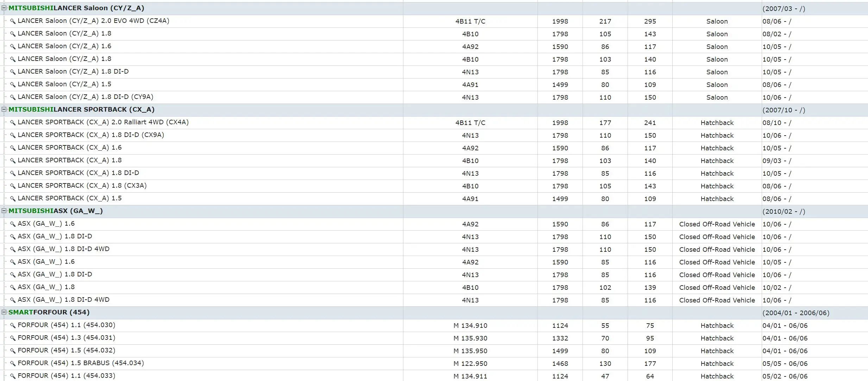Click magnifier icon for FORFOUR 1.5 (454.032)
This screenshot has height=381, width=868.
pyautogui.click(x=13, y=351)
